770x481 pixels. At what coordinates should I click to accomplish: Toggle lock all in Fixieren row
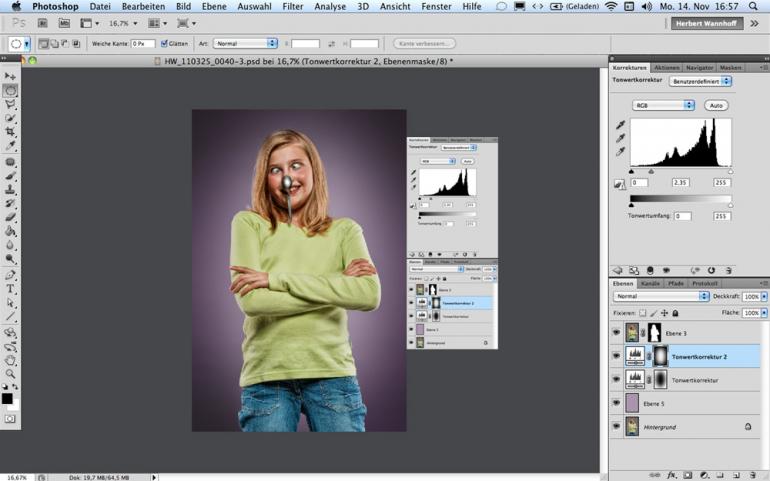675,312
